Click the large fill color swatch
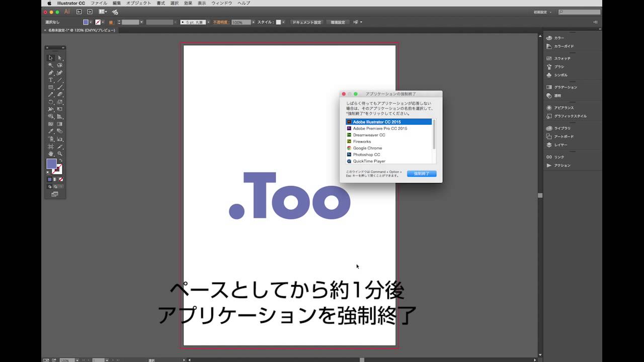Image resolution: width=644 pixels, height=362 pixels. pyautogui.click(x=51, y=164)
